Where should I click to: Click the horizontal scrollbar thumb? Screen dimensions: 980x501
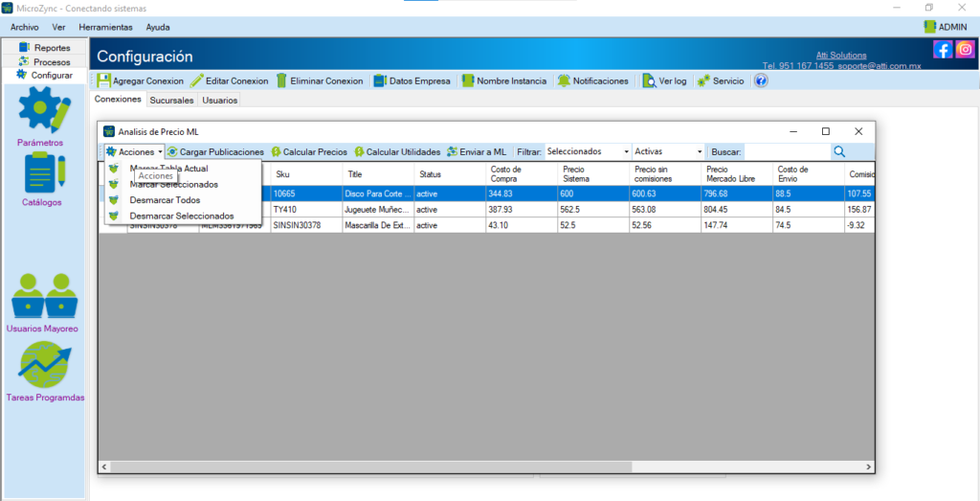point(372,467)
